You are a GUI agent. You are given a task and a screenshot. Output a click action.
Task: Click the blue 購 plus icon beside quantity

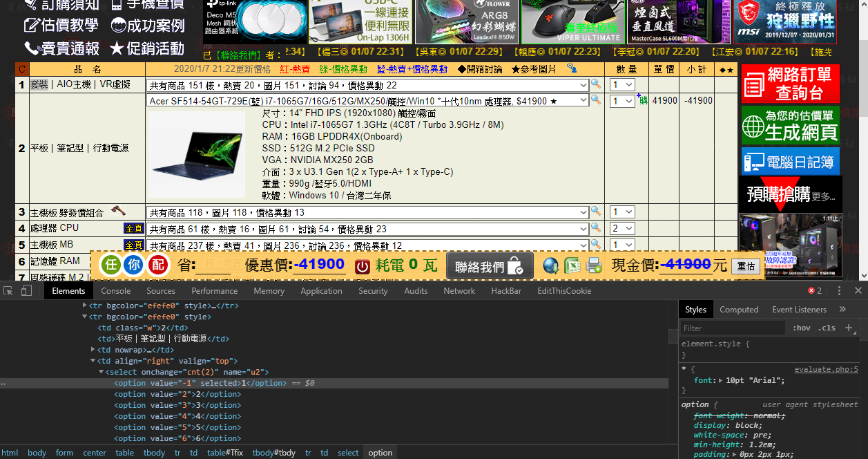[642, 100]
